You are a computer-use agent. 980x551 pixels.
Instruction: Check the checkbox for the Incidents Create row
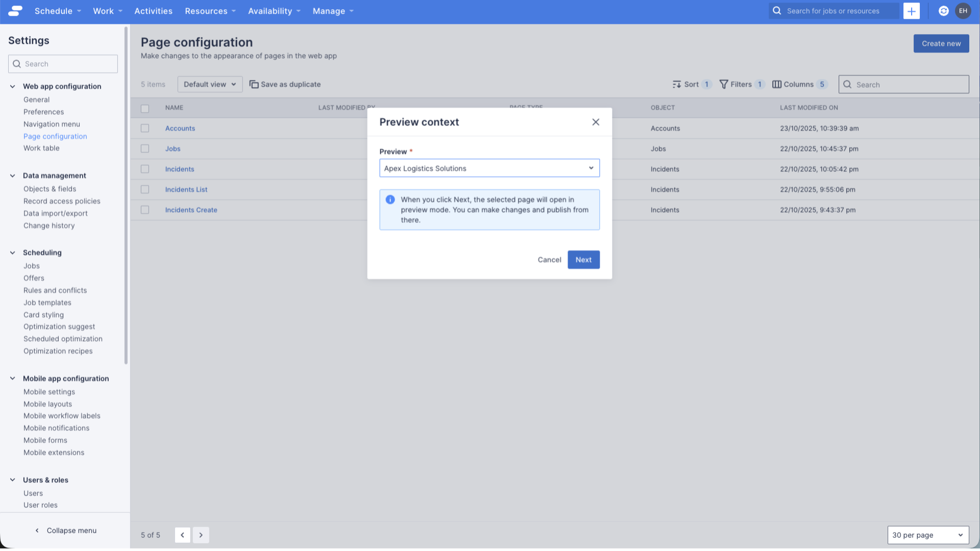tap(145, 210)
